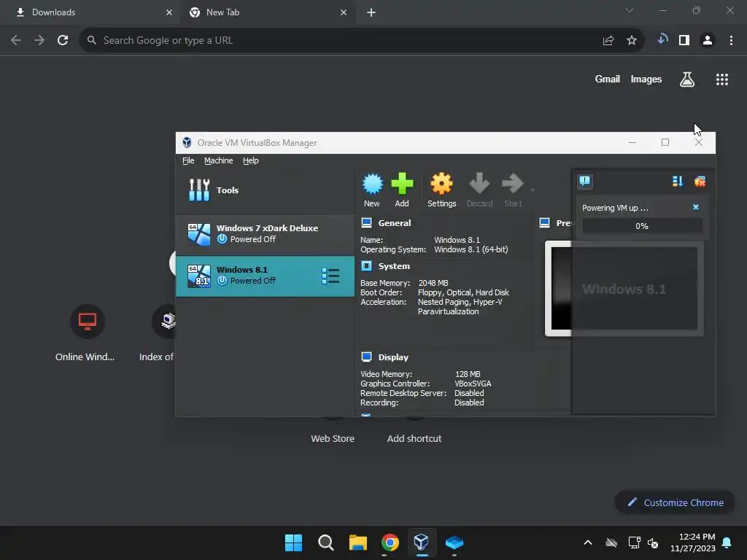Click the Display section header

click(x=393, y=357)
